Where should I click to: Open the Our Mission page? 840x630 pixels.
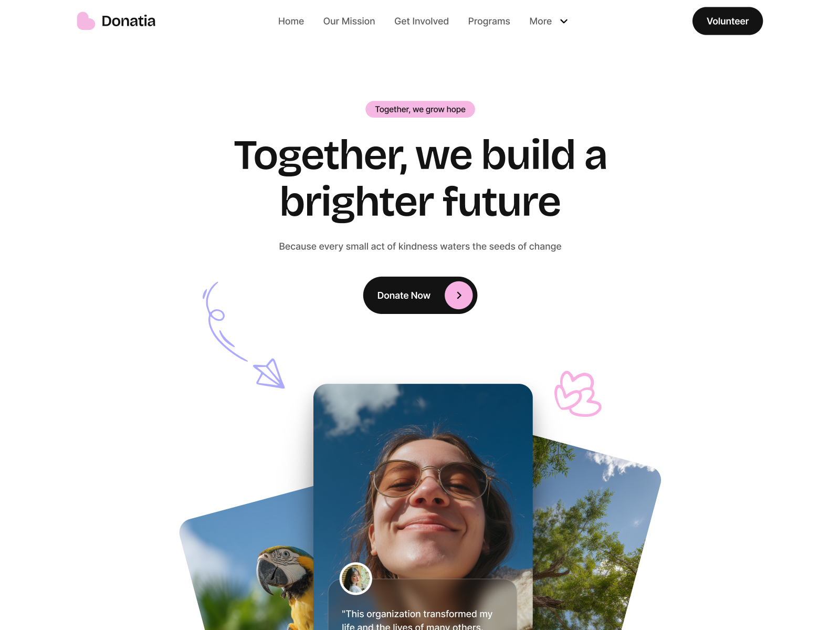point(349,21)
